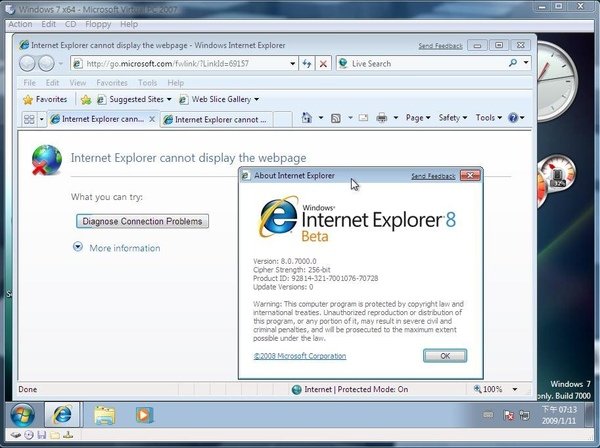Open the Page command bar menu
Viewport: 600px width, 448px height.
pos(418,118)
